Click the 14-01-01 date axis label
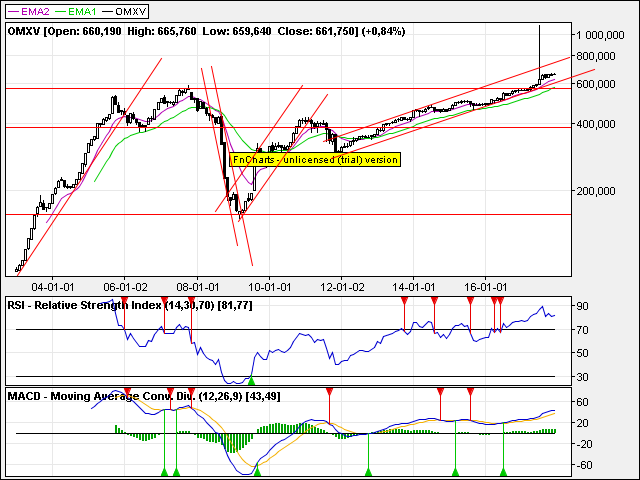This screenshot has width=640, height=480. click(413, 287)
